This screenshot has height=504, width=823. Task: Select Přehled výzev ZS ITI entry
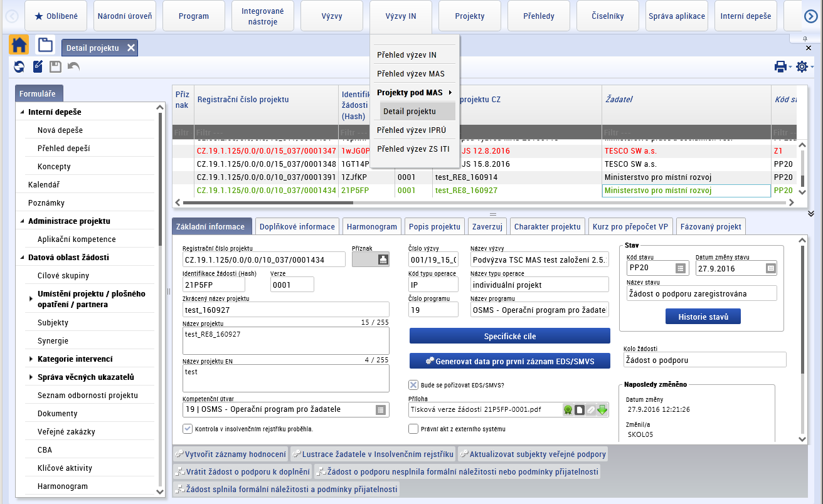coord(413,149)
